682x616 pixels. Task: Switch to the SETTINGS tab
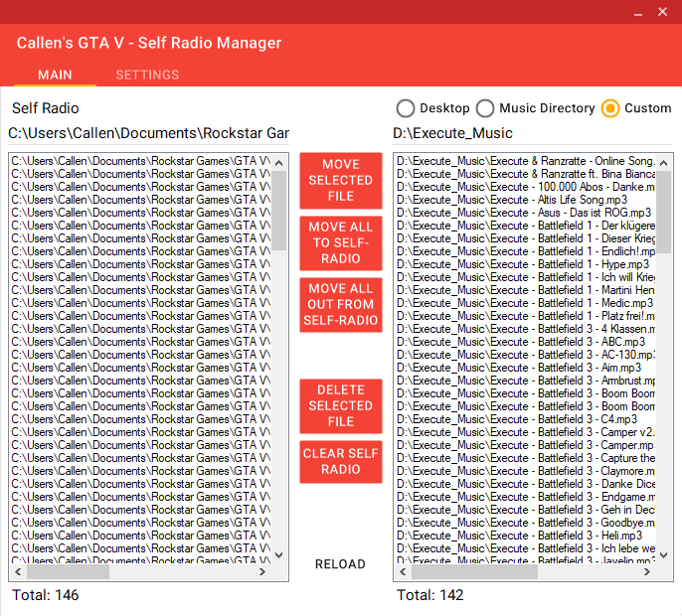[x=147, y=75]
